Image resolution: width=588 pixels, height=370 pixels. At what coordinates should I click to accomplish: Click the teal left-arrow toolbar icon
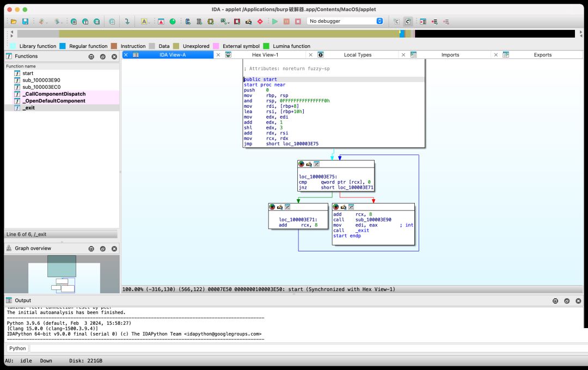point(97,21)
